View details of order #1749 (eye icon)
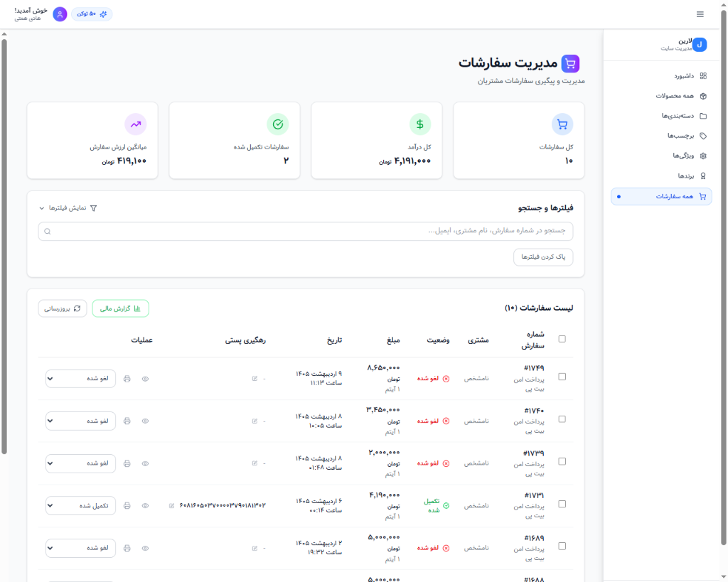 pos(145,379)
